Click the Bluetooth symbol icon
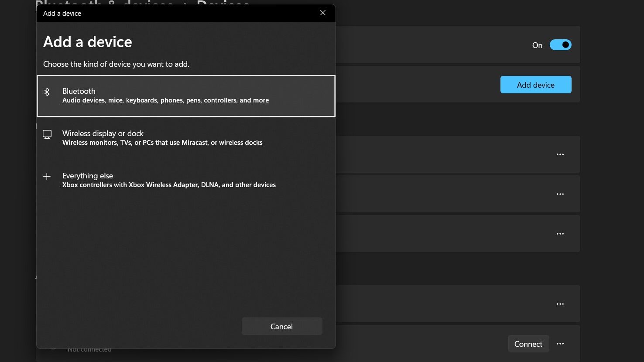The image size is (644, 362). [47, 92]
